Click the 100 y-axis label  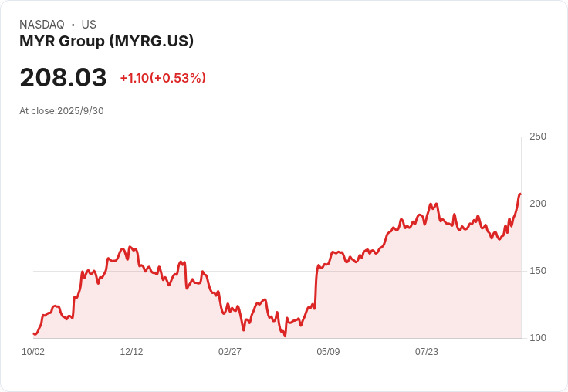coord(537,338)
